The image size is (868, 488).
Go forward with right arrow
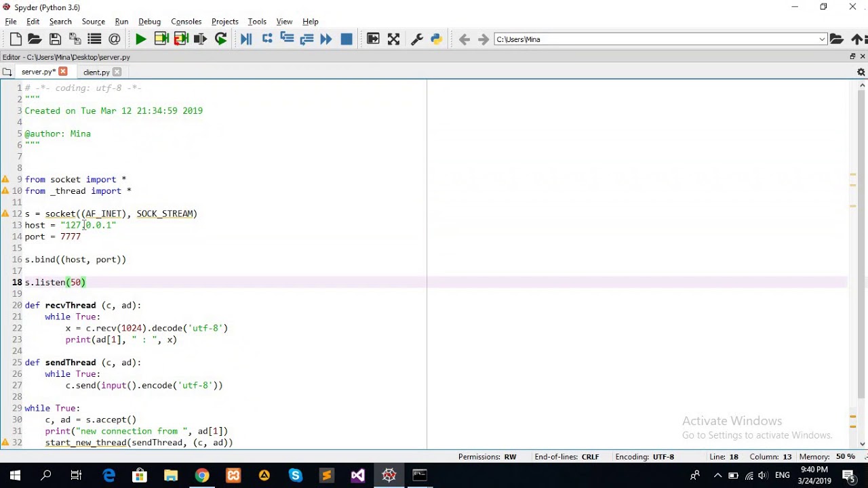(x=484, y=39)
